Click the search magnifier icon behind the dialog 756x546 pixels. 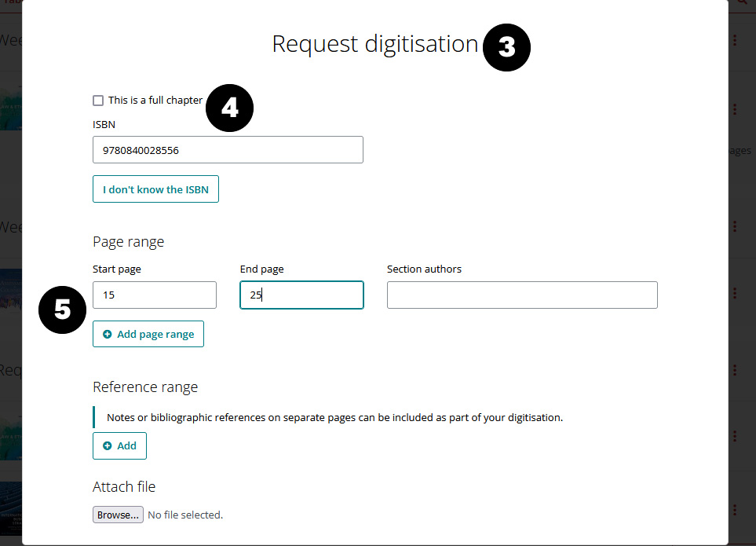point(742,3)
